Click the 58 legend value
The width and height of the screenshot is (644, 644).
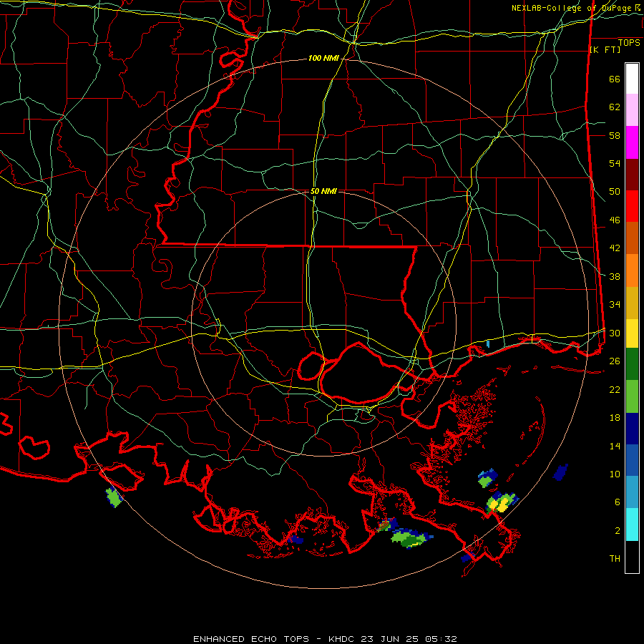pos(615,135)
